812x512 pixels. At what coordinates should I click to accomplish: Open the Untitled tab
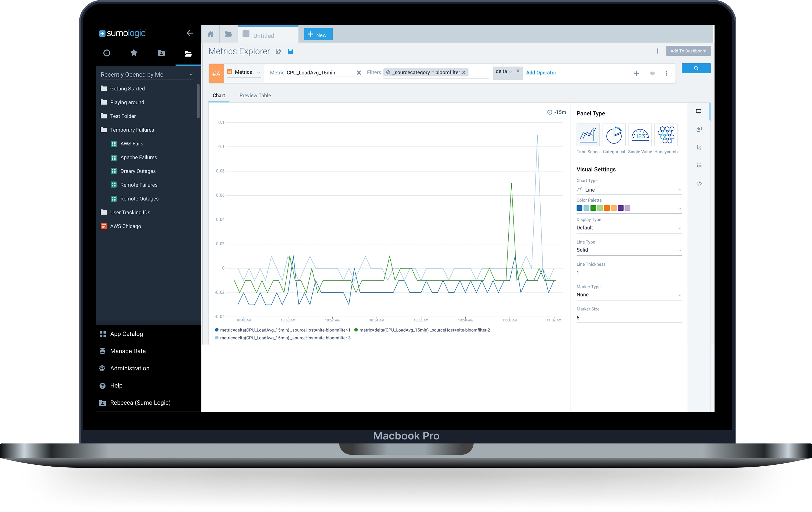[x=263, y=36]
